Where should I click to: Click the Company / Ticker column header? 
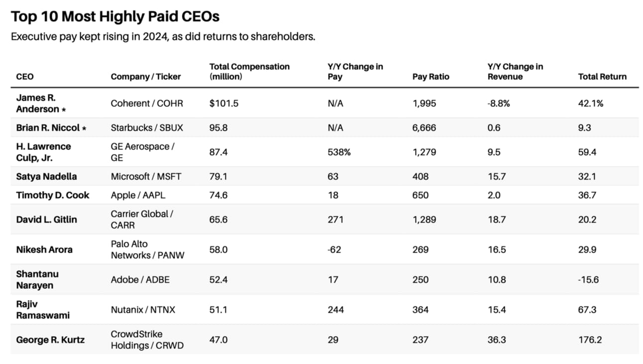146,77
